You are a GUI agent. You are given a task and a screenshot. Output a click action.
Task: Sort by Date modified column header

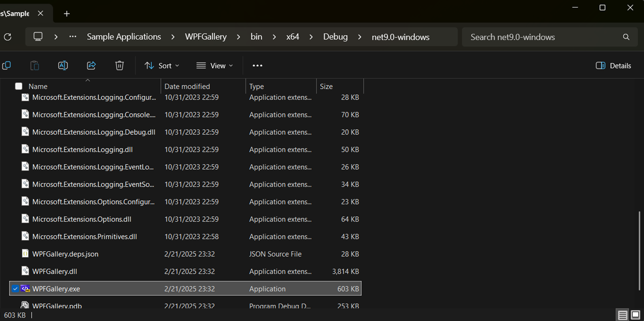pyautogui.click(x=203, y=86)
